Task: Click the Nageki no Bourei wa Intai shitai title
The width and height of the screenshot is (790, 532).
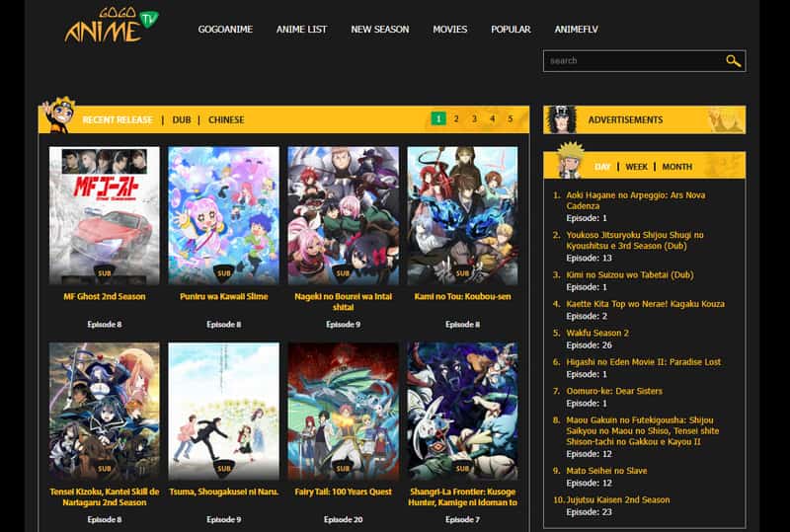Action: click(x=343, y=302)
